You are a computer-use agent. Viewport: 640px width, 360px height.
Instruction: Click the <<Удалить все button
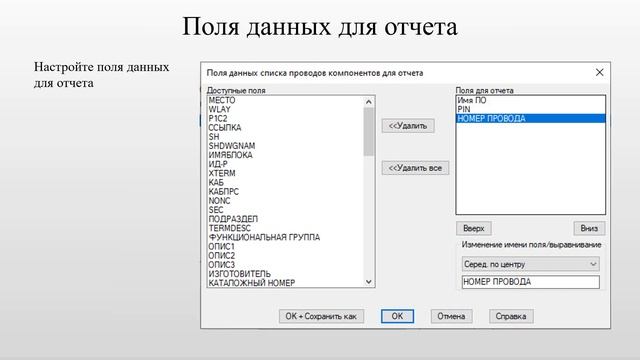pyautogui.click(x=415, y=168)
